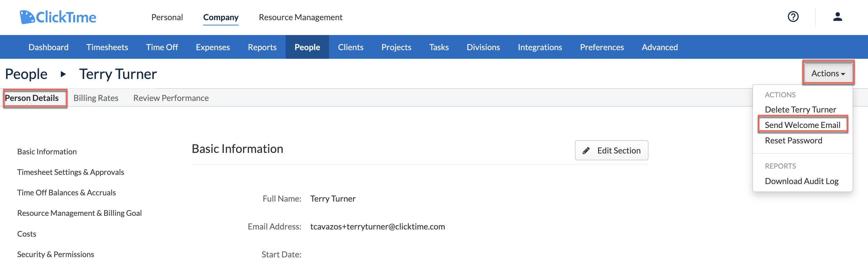The image size is (868, 266).
Task: Jump to Security & Permissions
Action: coord(55,254)
